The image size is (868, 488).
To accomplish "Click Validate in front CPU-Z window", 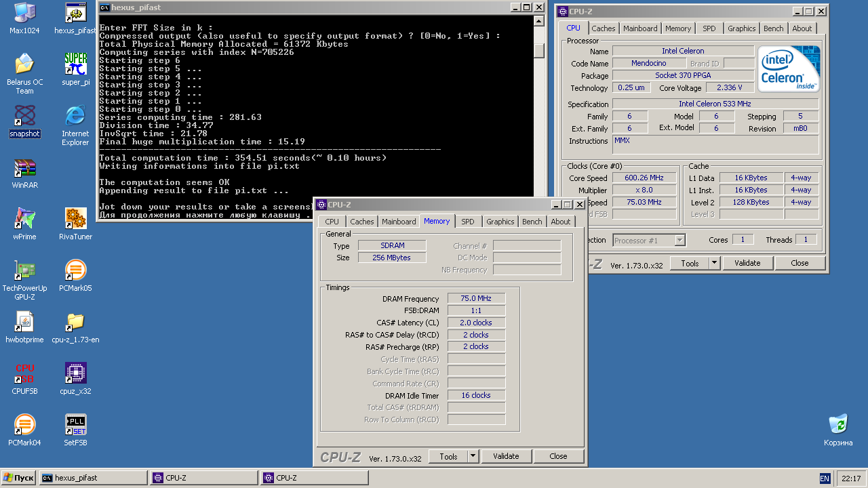I will click(506, 457).
